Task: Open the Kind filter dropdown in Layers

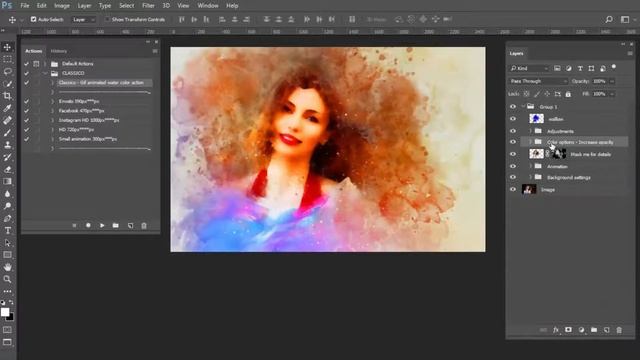Action: pyautogui.click(x=529, y=68)
